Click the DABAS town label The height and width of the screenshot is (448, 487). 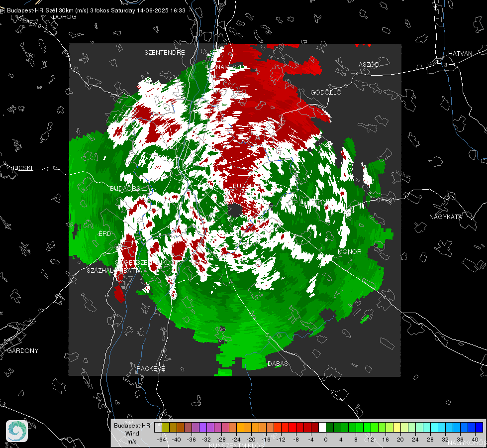(278, 363)
